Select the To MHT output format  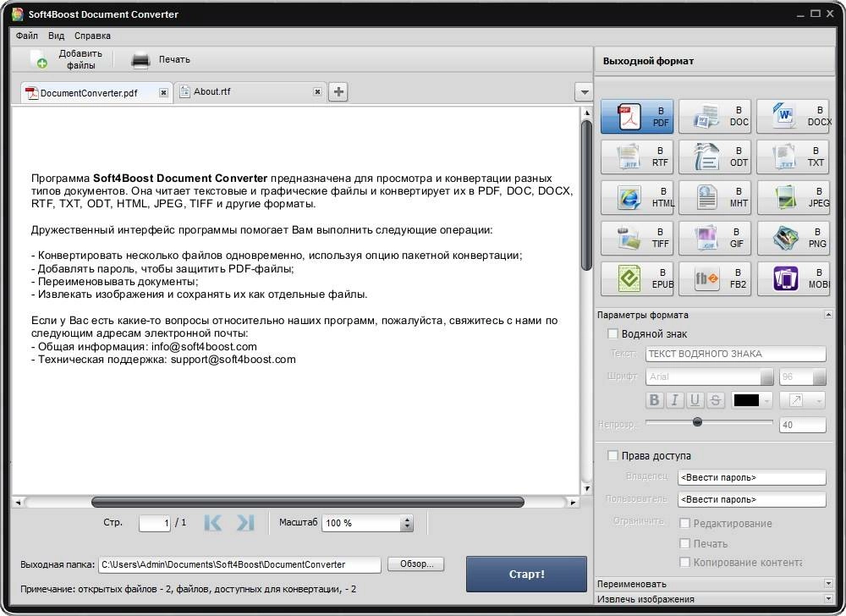tap(715, 197)
